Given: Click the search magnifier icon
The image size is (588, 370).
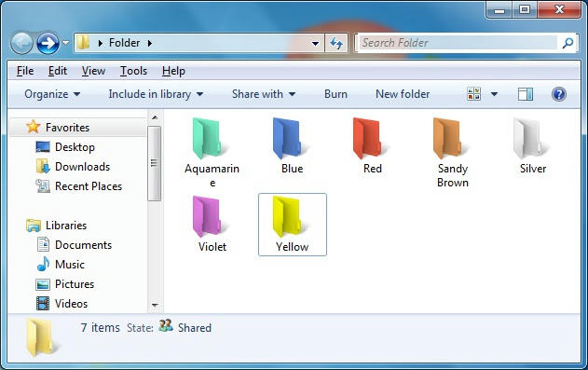Looking at the screenshot, I should [567, 43].
